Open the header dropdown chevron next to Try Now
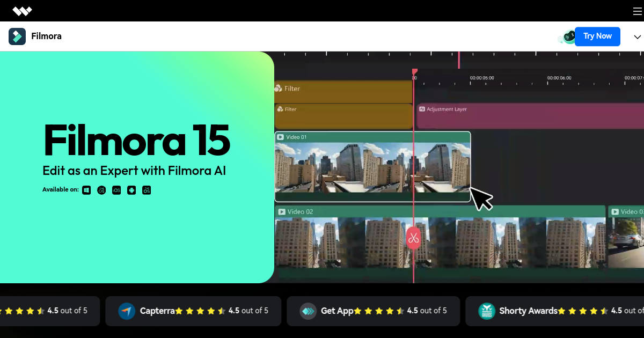The image size is (644, 338). [637, 36]
